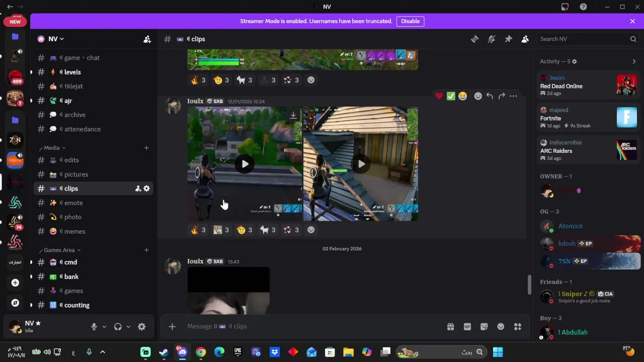Forward the message with the right arrow
The width and height of the screenshot is (644, 362).
502,96
